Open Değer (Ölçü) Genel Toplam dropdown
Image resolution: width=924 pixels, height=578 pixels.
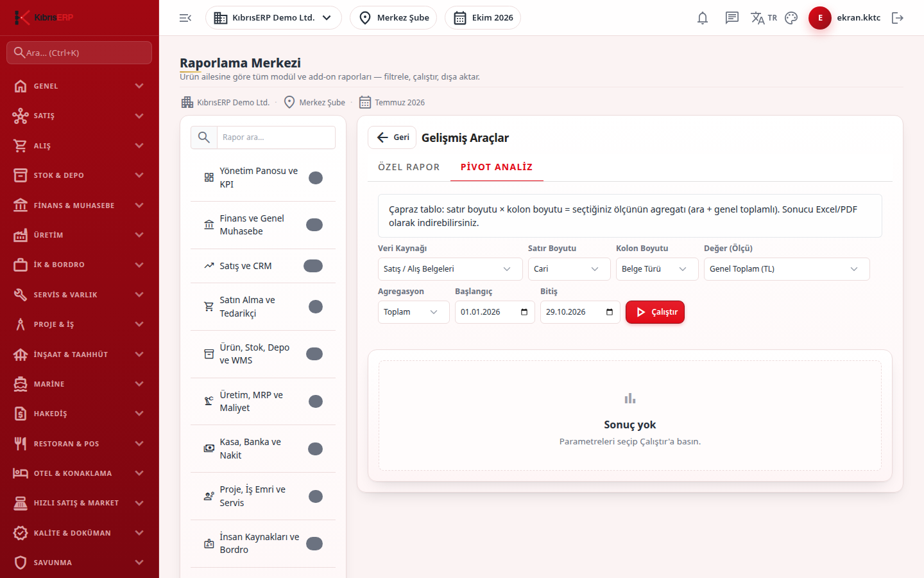tap(787, 269)
